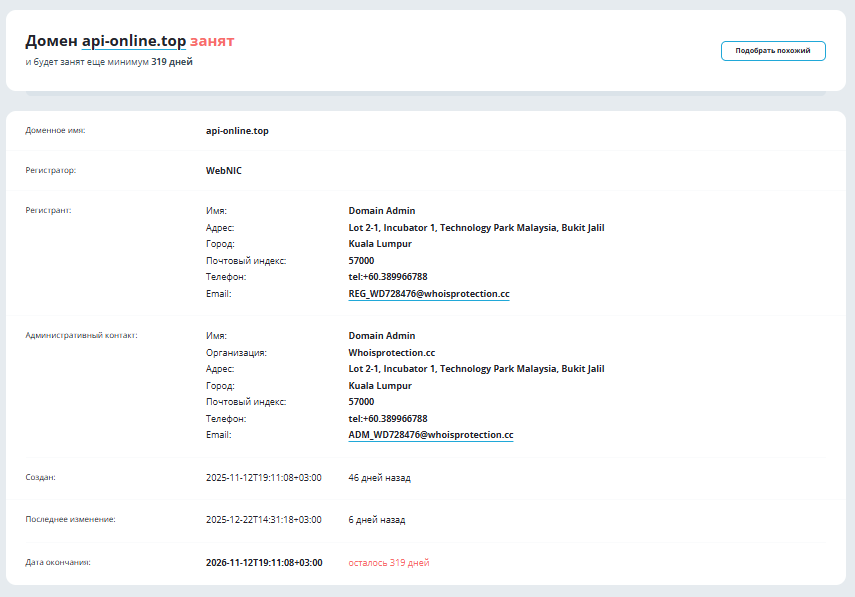Click the registrant phone tel:+60.389966788
Viewport: 855px width, 597px height.
(x=390, y=277)
